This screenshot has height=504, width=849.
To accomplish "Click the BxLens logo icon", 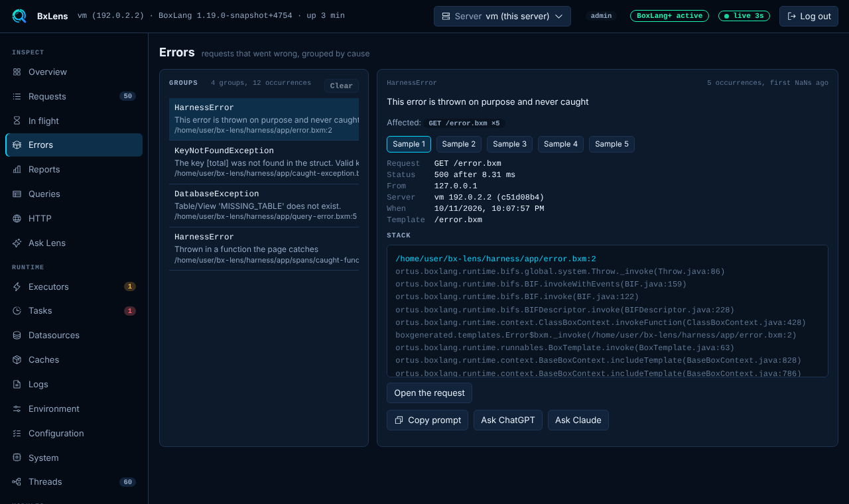I will click(x=19, y=16).
